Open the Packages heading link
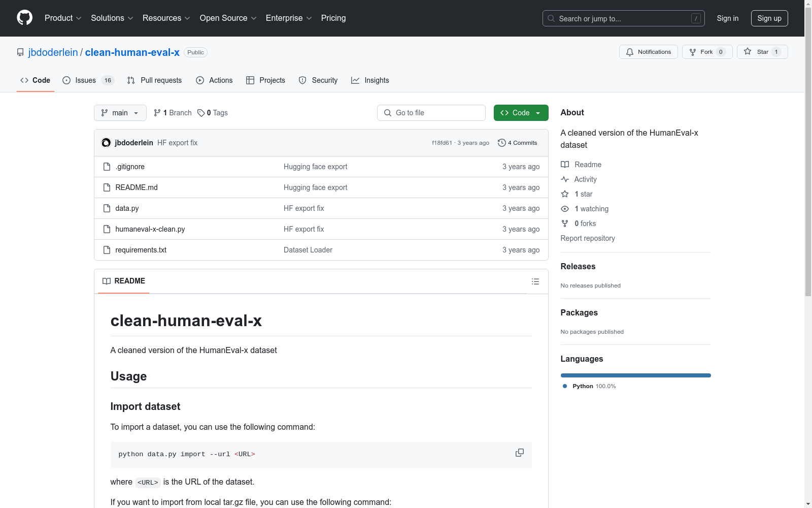This screenshot has height=508, width=812. [579, 313]
